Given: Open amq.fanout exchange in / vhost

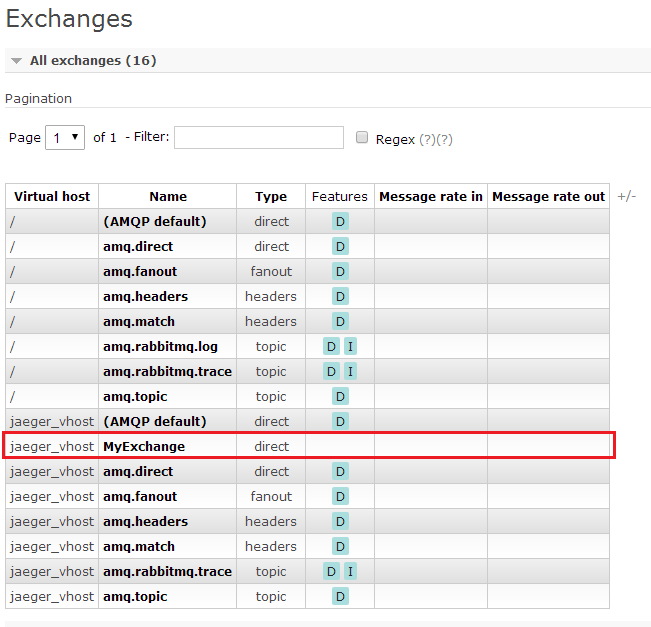Looking at the screenshot, I should point(140,271).
